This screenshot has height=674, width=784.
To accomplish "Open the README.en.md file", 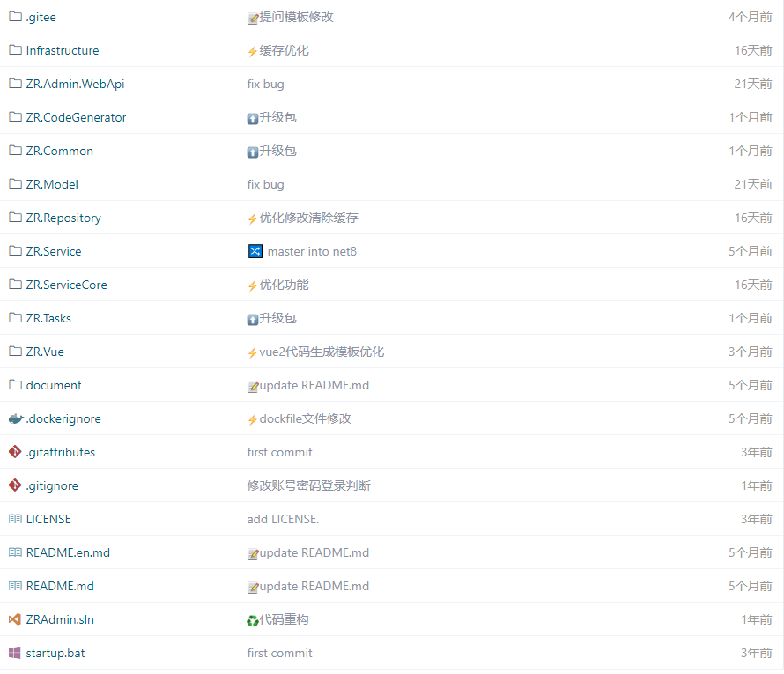I will pos(68,553).
